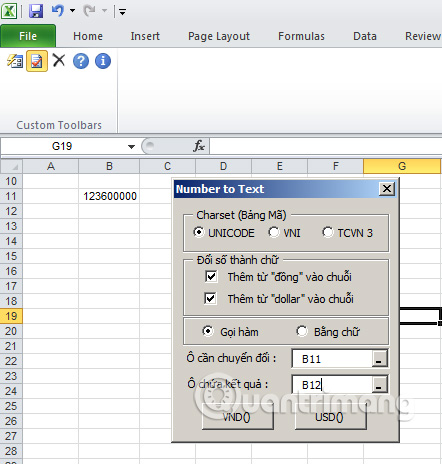Click the Undo arrow icon
The image size is (442, 464).
click(58, 11)
